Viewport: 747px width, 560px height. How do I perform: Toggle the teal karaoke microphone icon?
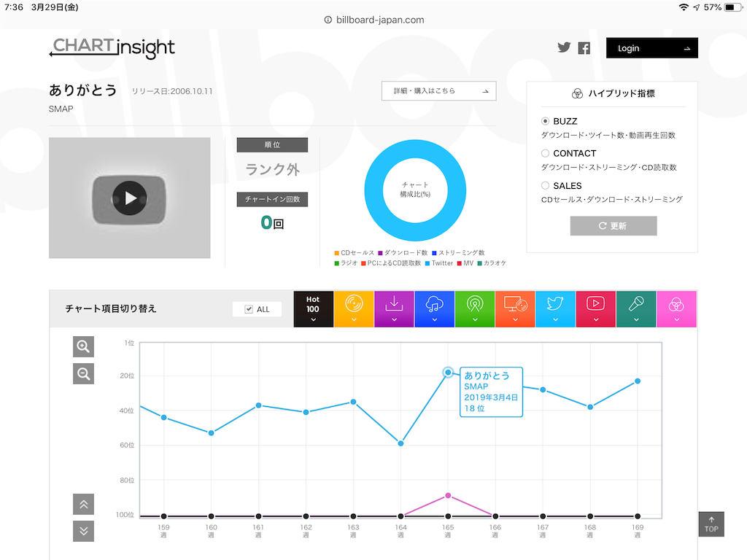tap(636, 309)
